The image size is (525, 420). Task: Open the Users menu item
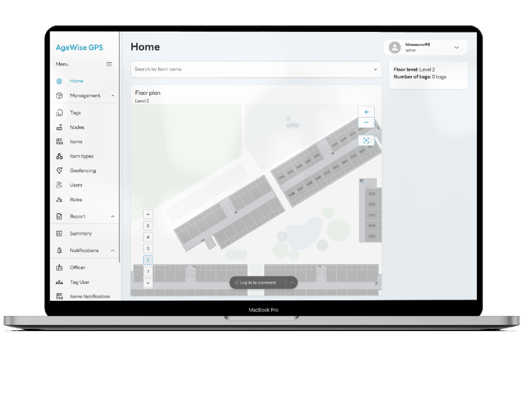(76, 185)
